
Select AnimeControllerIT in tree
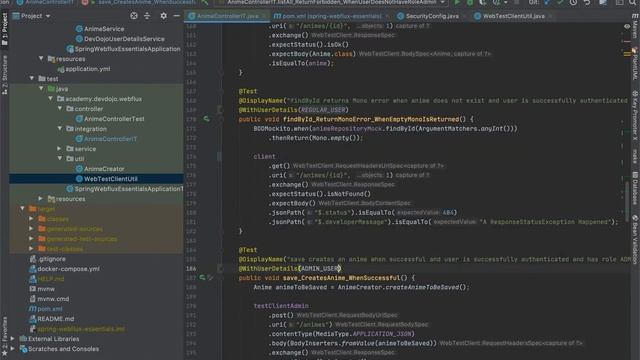pos(111,139)
